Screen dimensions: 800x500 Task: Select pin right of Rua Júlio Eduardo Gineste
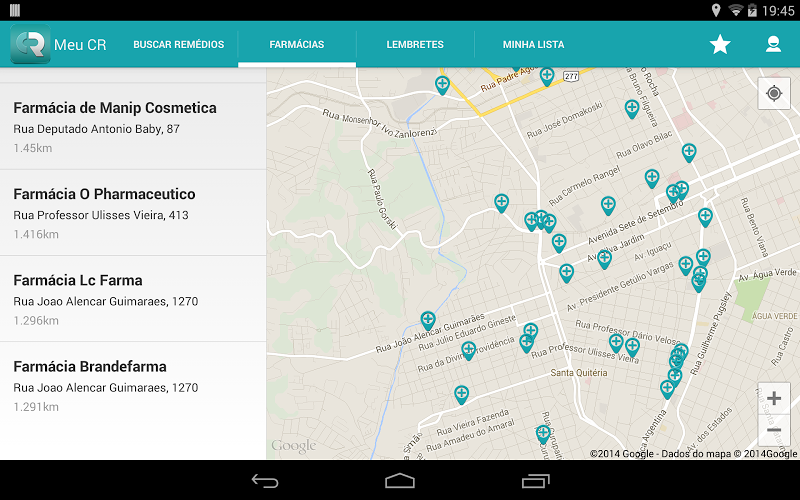pyautogui.click(x=531, y=332)
